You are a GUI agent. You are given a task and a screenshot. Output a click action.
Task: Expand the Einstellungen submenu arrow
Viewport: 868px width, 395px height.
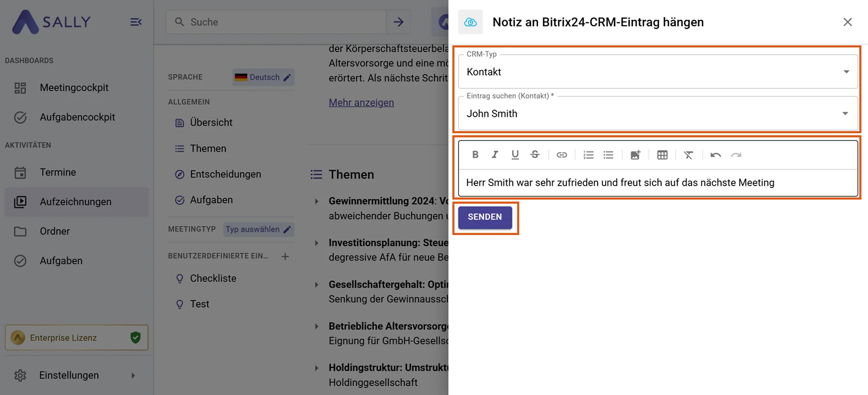133,375
